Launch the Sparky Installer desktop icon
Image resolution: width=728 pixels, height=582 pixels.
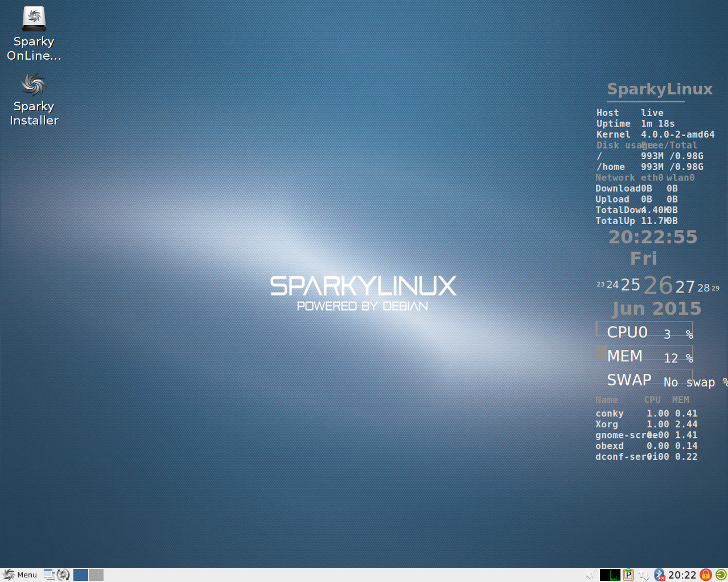34,85
